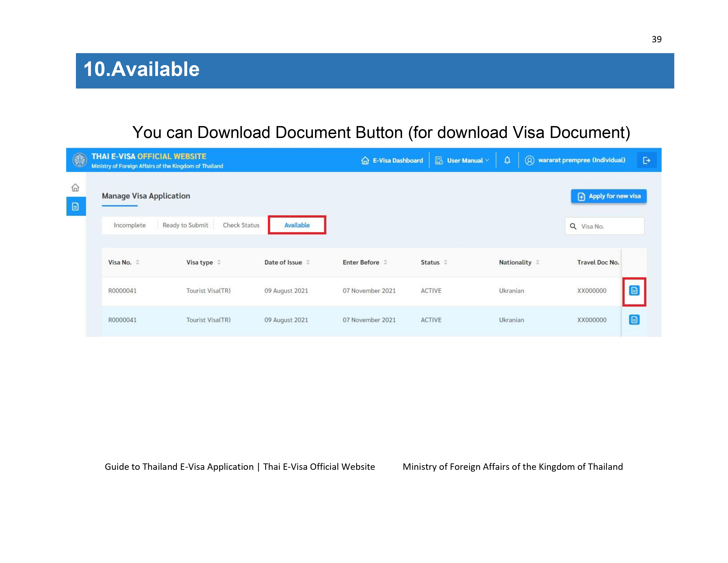
Task: Click the Manage Visa Application heading
Action: click(146, 196)
